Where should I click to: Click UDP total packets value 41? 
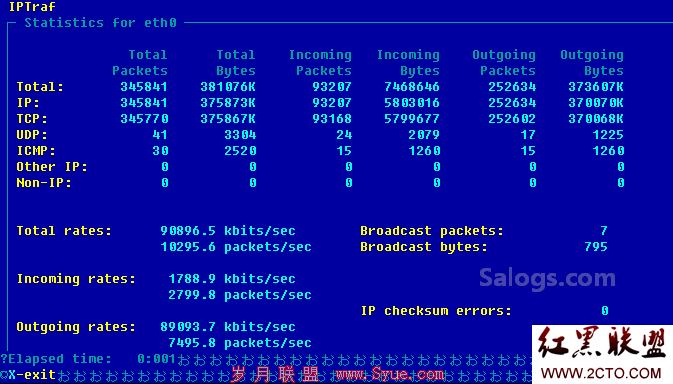160,135
